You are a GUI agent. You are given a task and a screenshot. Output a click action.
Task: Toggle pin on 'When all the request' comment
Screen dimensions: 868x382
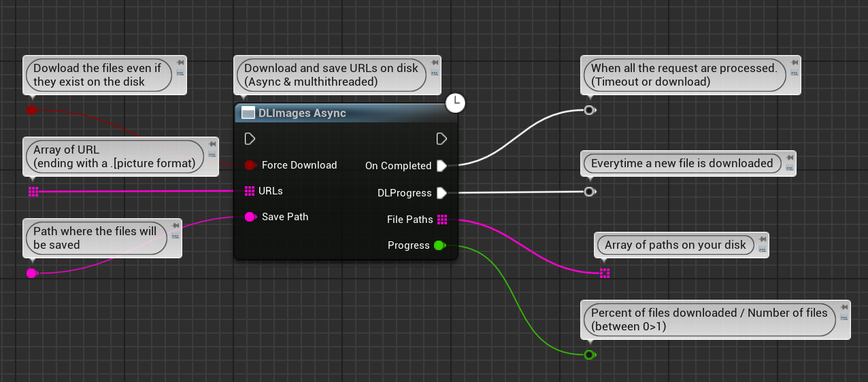(794, 62)
